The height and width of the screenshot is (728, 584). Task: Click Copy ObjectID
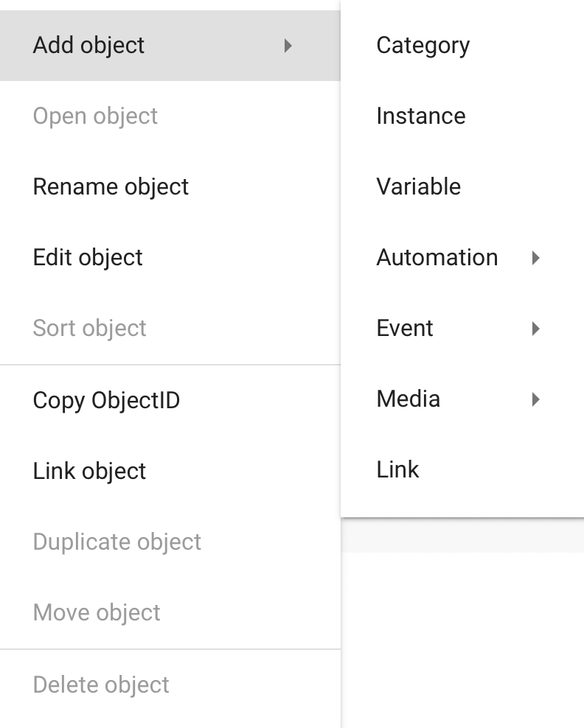pos(106,400)
